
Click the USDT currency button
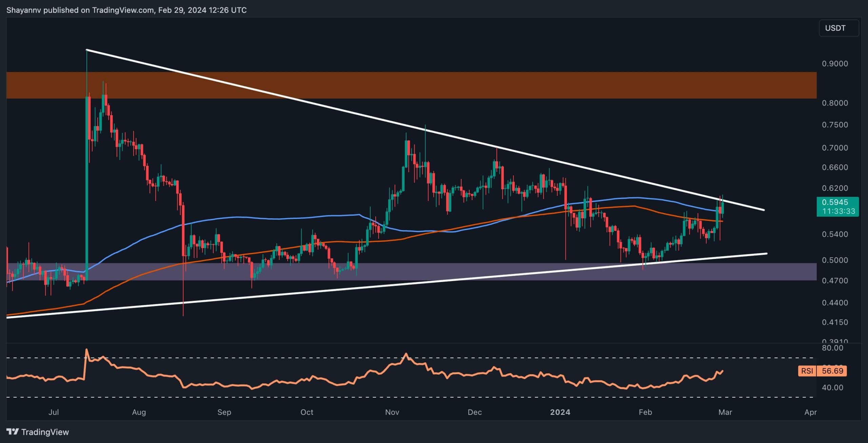point(839,28)
